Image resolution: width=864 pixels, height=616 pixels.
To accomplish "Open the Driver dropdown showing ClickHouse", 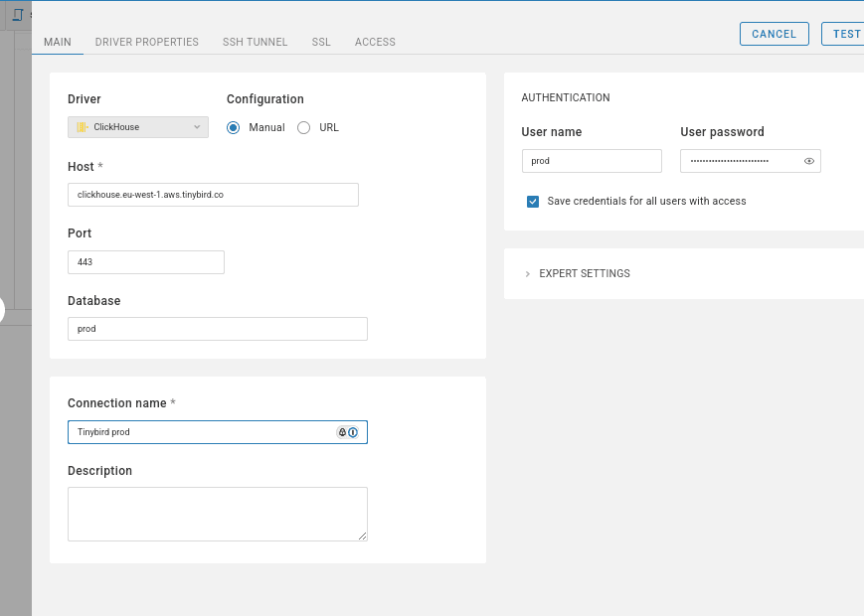I will (x=137, y=127).
